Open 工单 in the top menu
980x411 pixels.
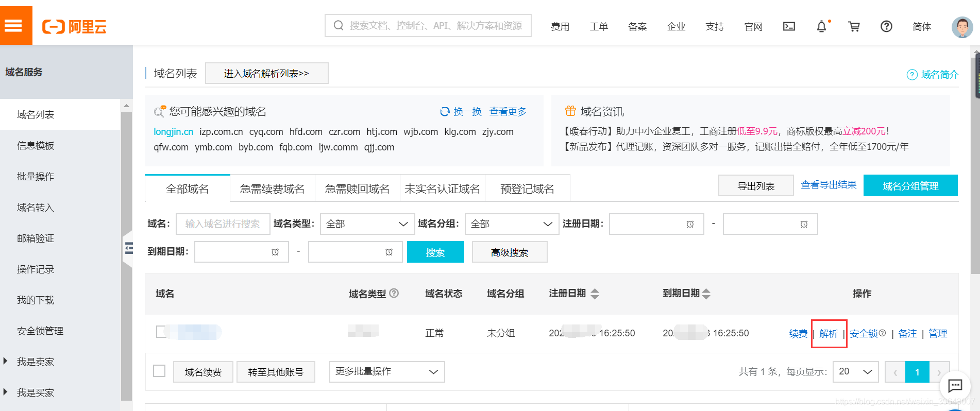pyautogui.click(x=599, y=27)
